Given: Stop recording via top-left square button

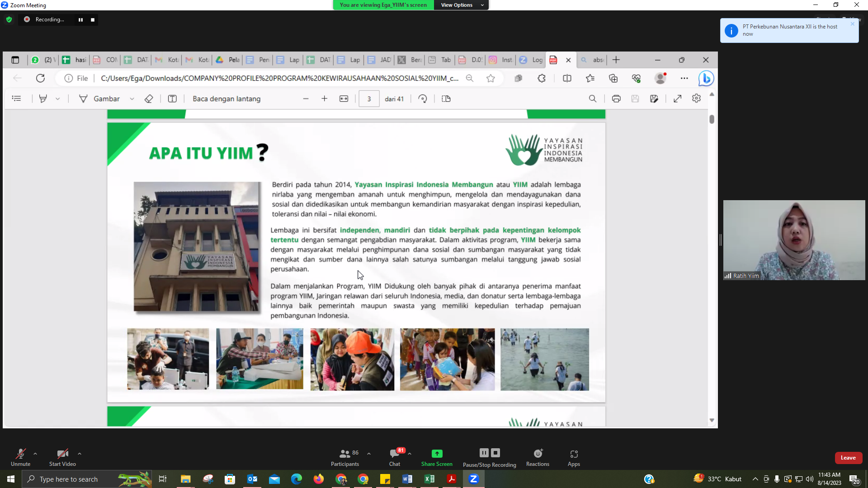Looking at the screenshot, I should pos(93,19).
